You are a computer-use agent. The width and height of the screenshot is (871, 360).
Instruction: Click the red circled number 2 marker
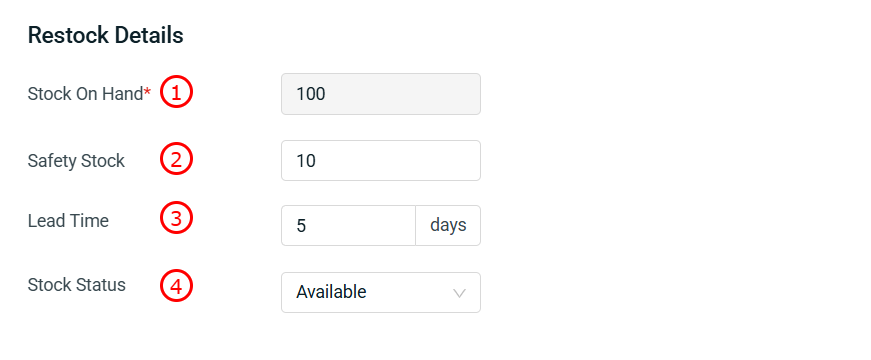coord(177,159)
